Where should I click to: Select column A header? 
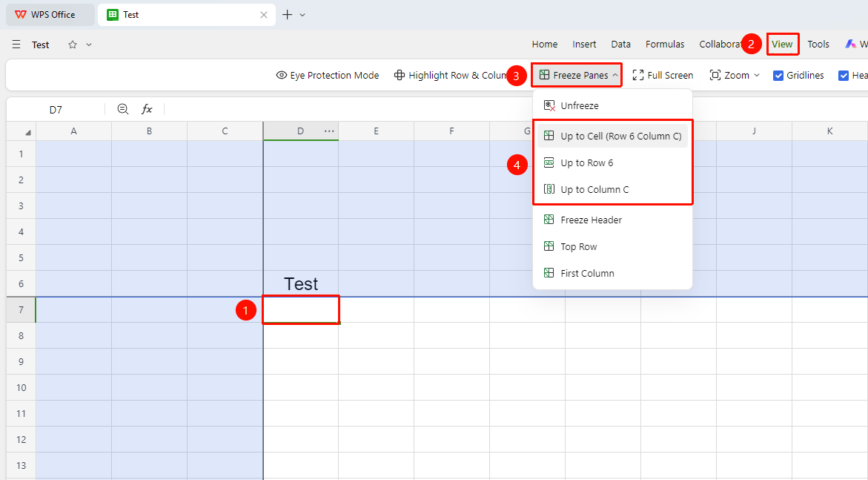coord(73,131)
